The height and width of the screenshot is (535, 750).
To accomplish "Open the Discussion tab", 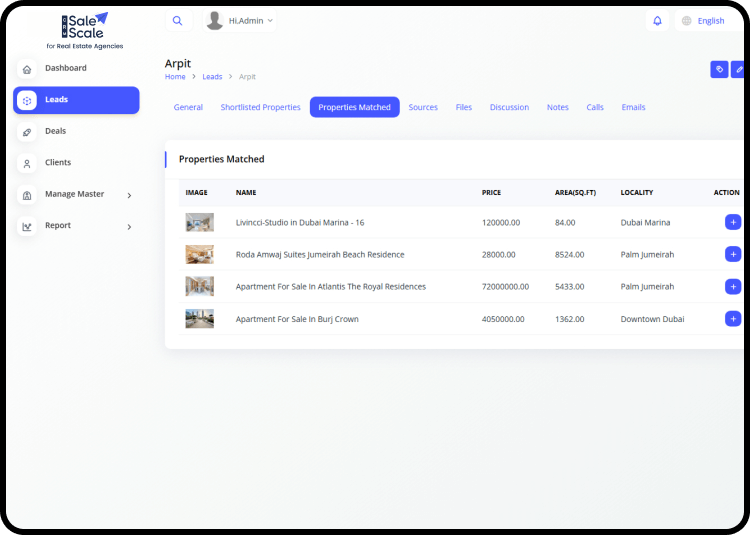I will [x=509, y=107].
